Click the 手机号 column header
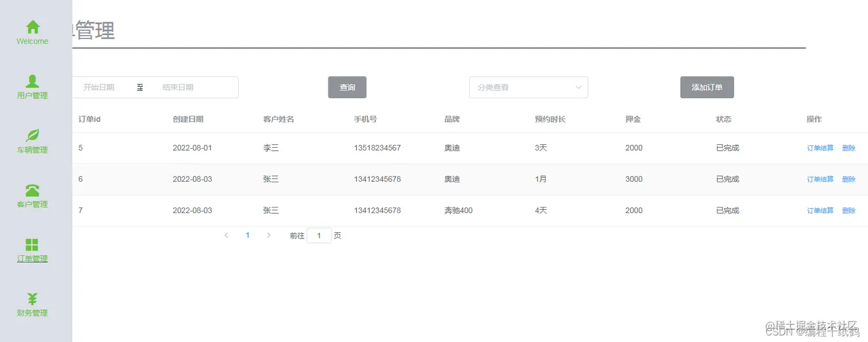Screen dimensions: 868x342 coord(366,119)
